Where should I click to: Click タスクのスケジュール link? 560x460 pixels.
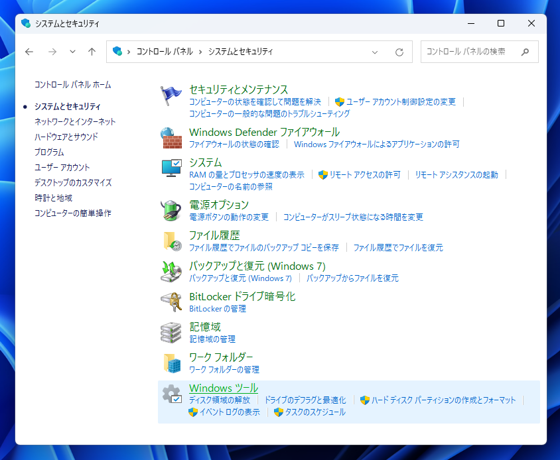(x=315, y=412)
